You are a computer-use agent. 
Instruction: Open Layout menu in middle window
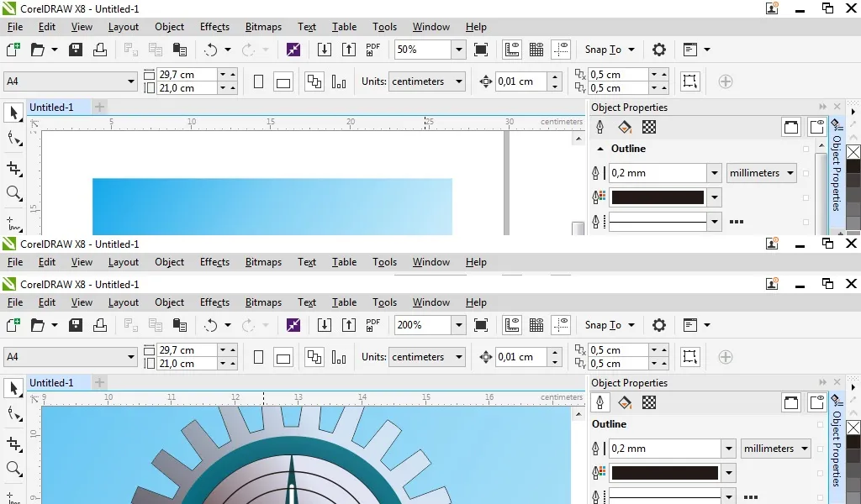124,262
